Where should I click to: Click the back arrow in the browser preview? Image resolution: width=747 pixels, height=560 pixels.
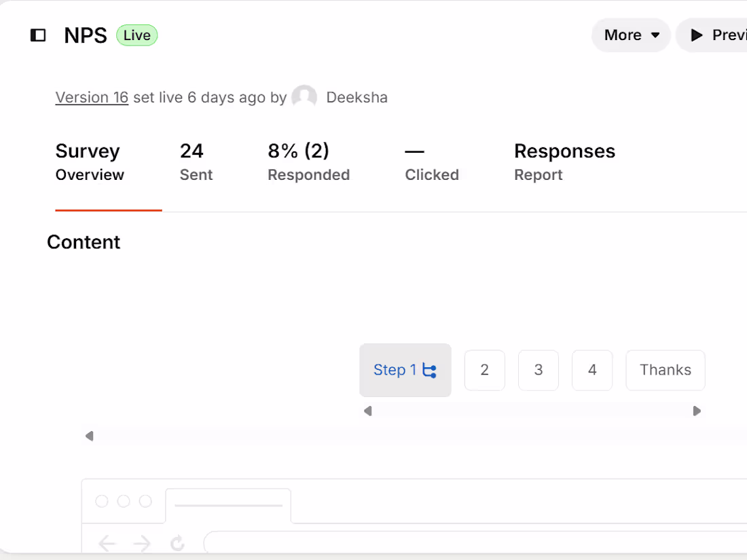[x=107, y=543]
